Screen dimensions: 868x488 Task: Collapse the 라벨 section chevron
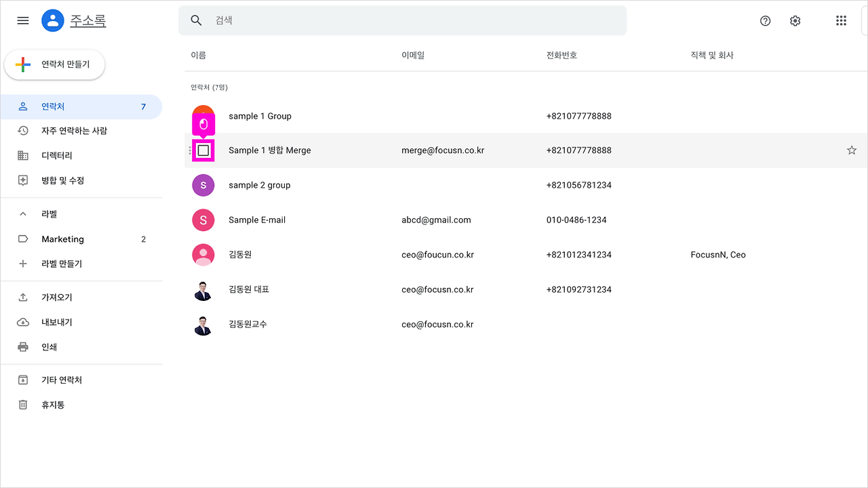(x=22, y=213)
